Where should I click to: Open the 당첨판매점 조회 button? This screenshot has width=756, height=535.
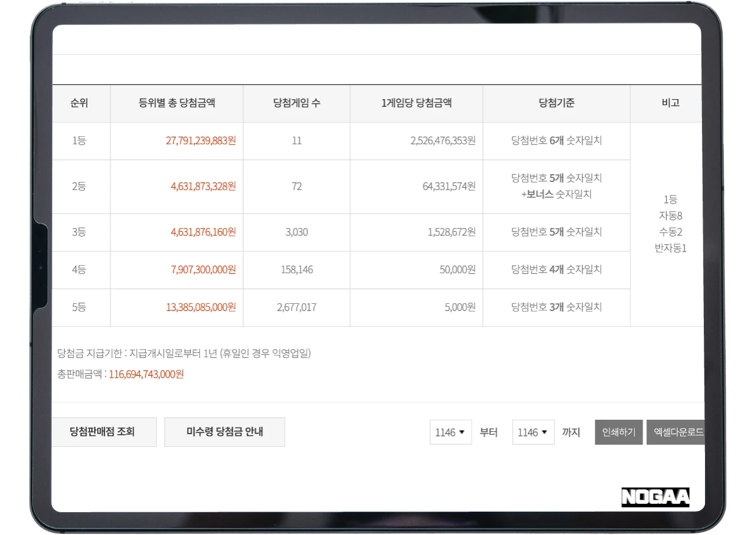point(104,432)
